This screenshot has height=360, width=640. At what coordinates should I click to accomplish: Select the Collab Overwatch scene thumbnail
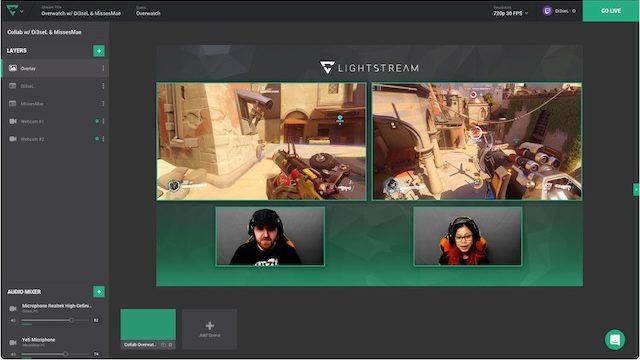point(148,325)
